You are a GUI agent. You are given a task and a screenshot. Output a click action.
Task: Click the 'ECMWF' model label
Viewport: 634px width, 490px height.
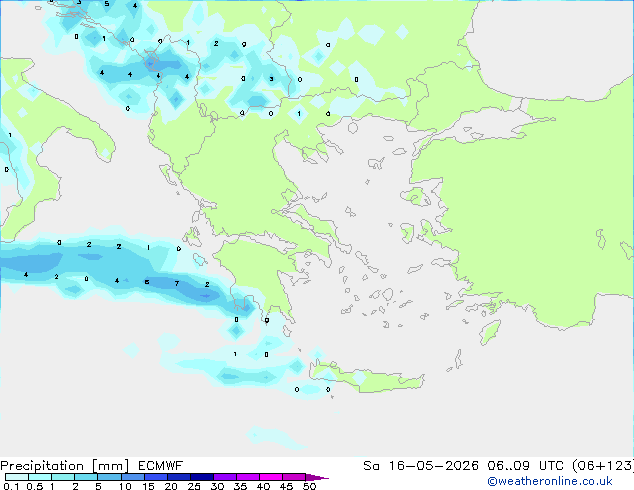click(x=161, y=466)
